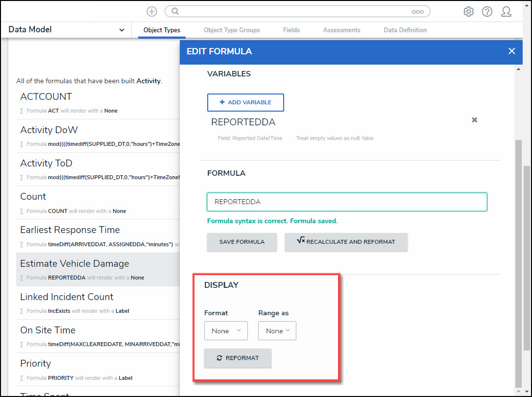The image size is (532, 397).
Task: Open the Format dropdown
Action: point(226,331)
